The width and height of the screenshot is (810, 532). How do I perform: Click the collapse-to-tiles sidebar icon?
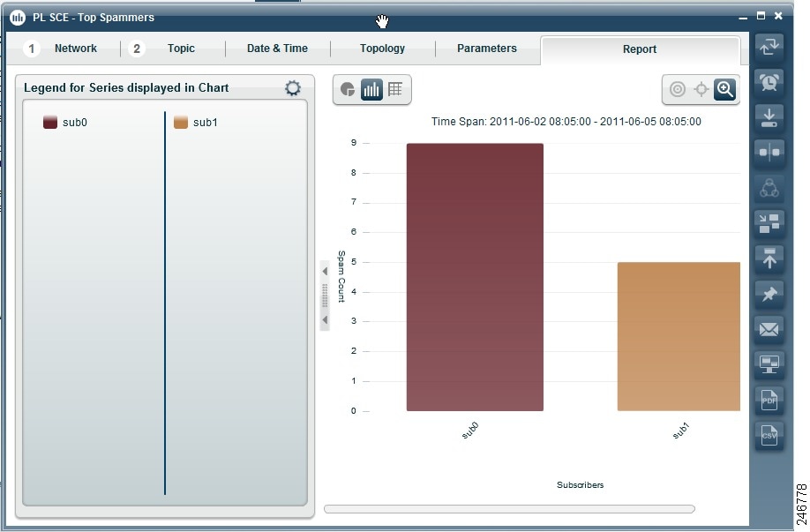point(769,223)
